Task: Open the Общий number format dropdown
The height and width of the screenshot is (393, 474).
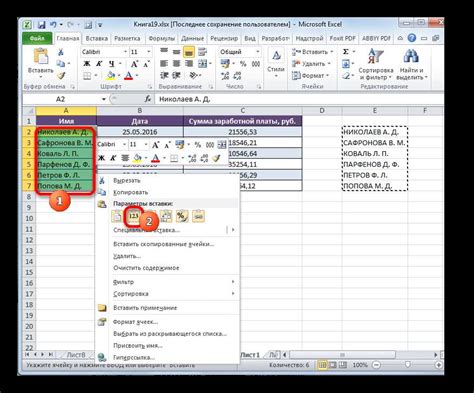Action: click(x=257, y=52)
